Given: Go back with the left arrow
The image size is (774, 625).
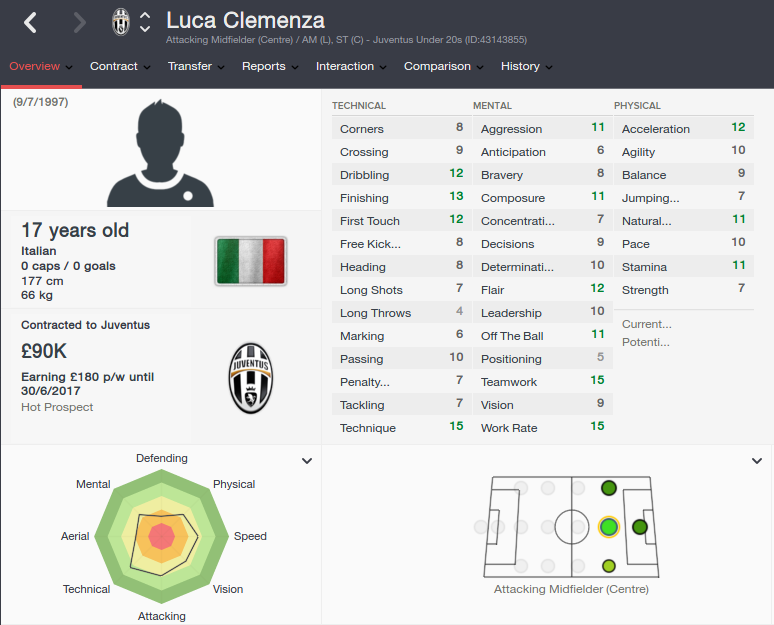Looking at the screenshot, I should (31, 23).
